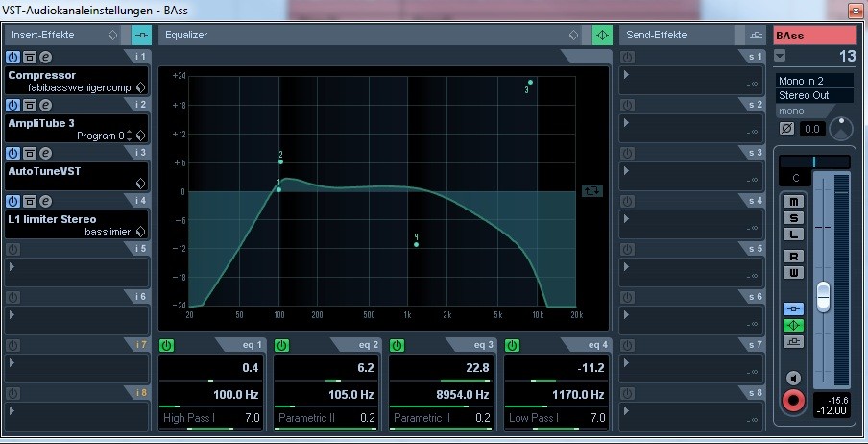Enable Record arm red button on channel
The width and height of the screenshot is (868, 444).
(x=793, y=400)
